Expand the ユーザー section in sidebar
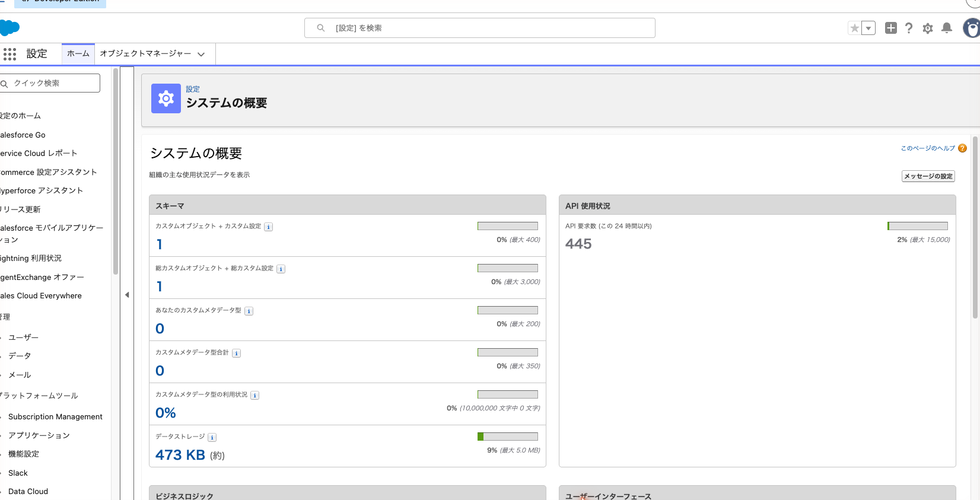 click(x=2, y=337)
